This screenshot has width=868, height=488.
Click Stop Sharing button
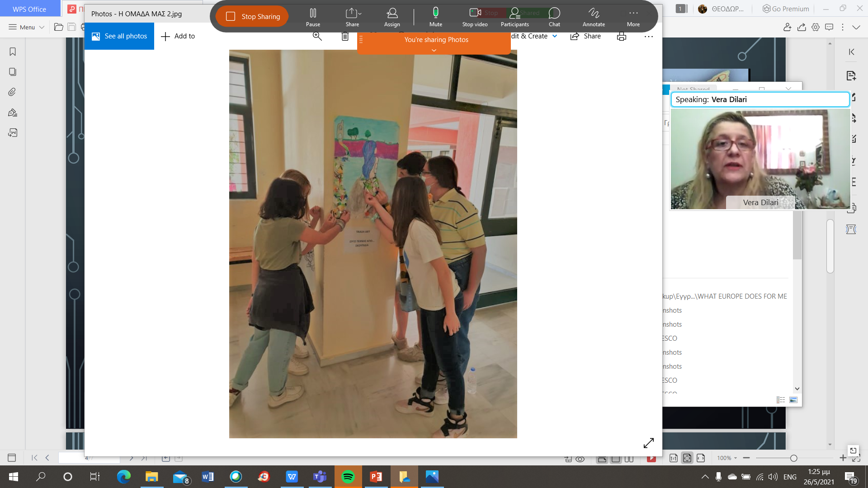point(252,17)
